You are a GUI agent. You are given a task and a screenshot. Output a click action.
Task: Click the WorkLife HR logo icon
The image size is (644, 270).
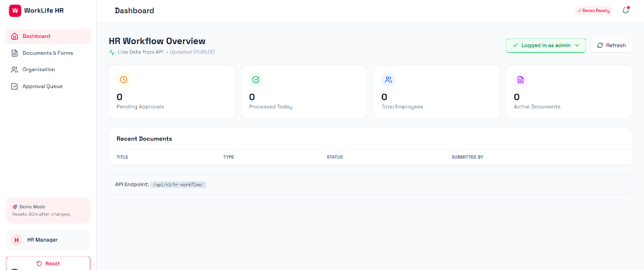point(14,10)
